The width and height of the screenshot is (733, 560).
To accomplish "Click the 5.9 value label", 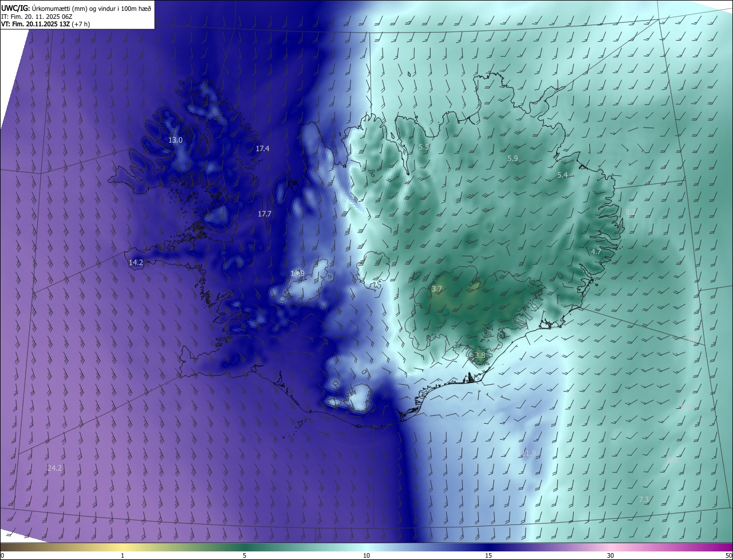I will [x=513, y=159].
